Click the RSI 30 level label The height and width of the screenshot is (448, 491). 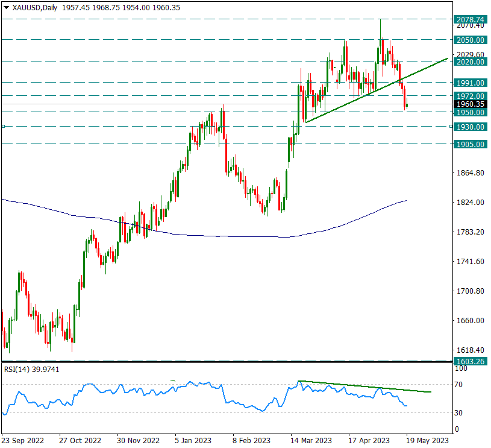pos(458,413)
